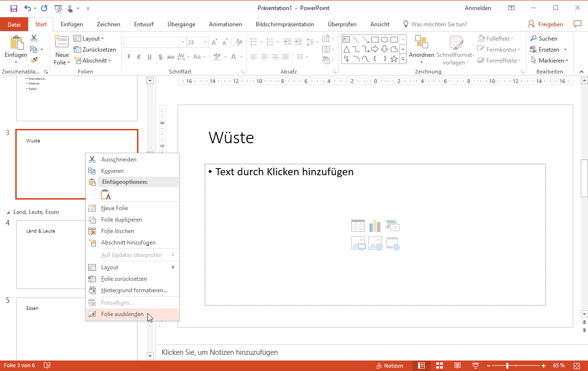Start the slideshow from the quick access toolbar icon

coord(58,8)
